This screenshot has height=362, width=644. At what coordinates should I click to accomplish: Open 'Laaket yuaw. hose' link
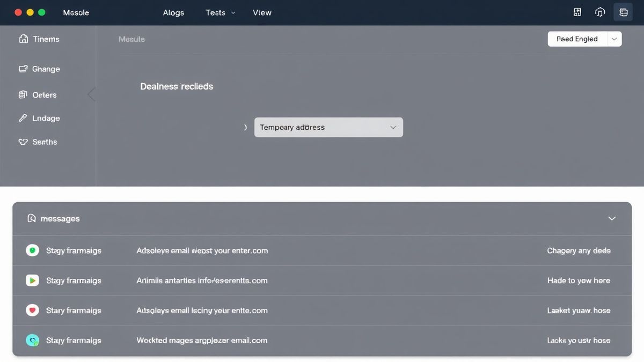[x=579, y=311]
